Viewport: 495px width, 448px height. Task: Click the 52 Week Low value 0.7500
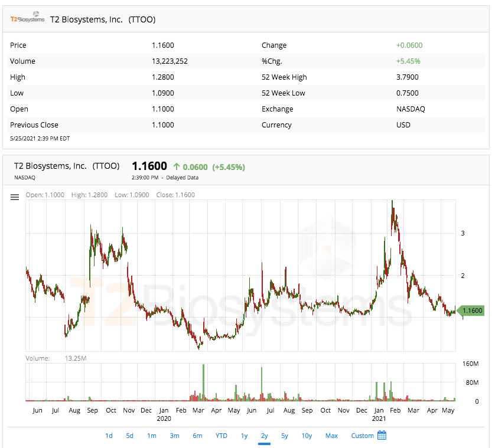click(408, 93)
